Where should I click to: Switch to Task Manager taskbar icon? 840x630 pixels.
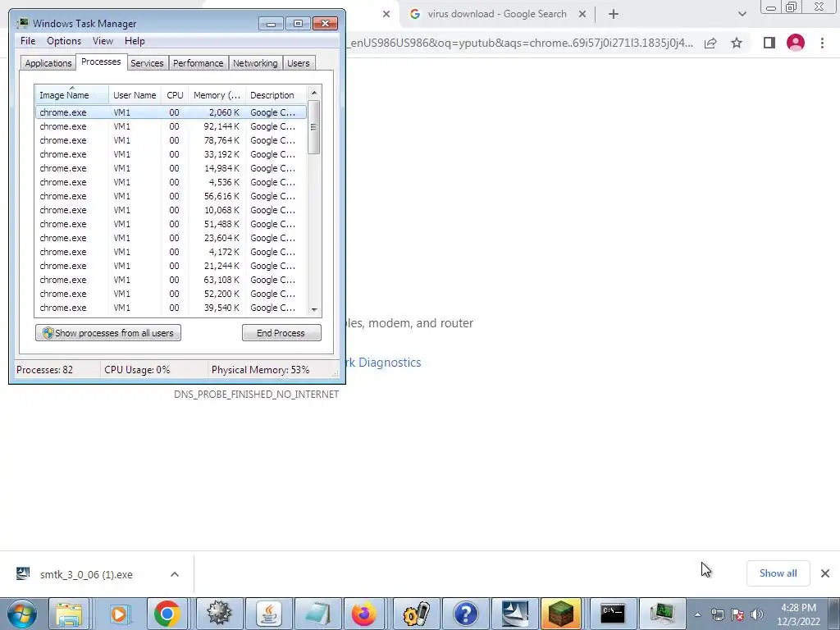pyautogui.click(x=662, y=614)
